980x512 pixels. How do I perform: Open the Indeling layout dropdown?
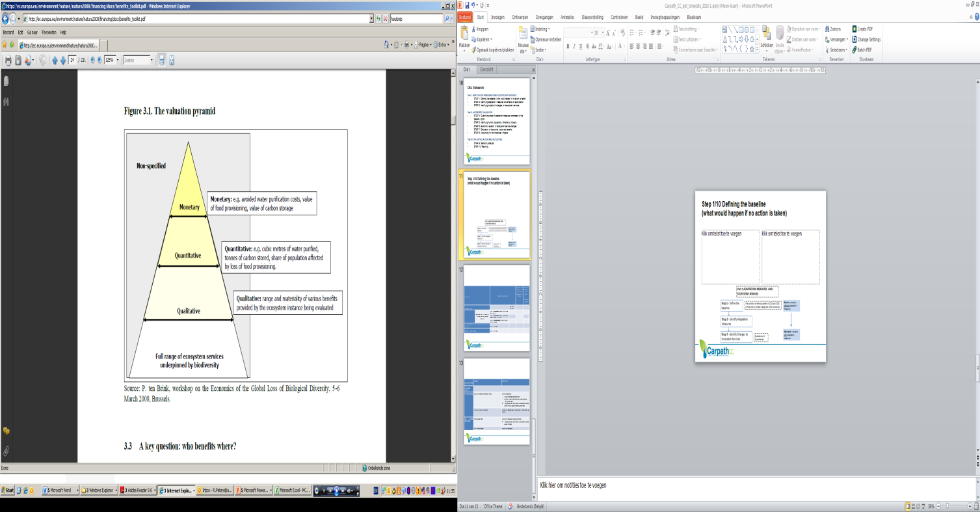pyautogui.click(x=541, y=29)
